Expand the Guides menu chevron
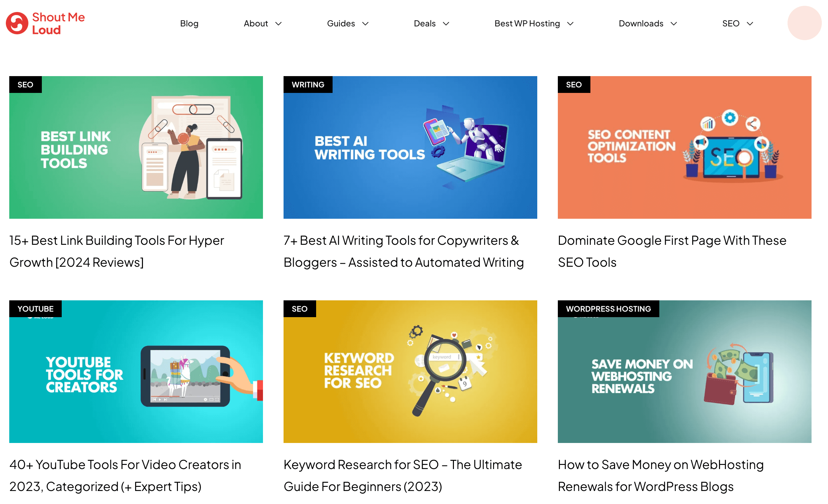 pyautogui.click(x=365, y=24)
